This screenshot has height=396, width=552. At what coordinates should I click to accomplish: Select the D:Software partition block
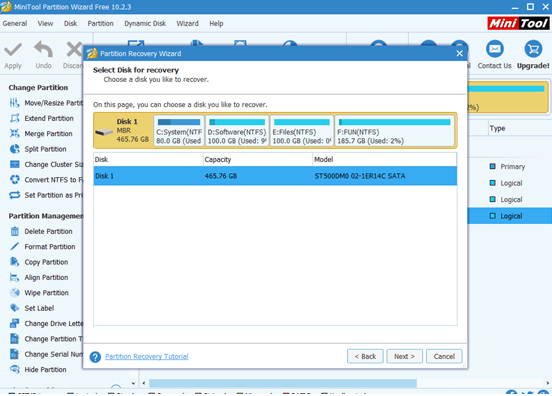click(x=237, y=131)
